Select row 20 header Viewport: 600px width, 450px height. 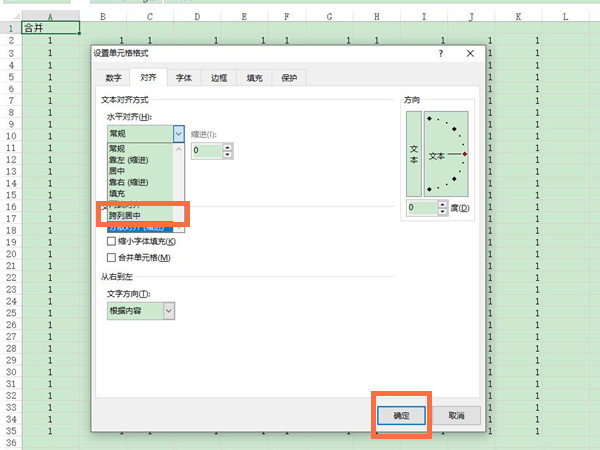pos(11,254)
